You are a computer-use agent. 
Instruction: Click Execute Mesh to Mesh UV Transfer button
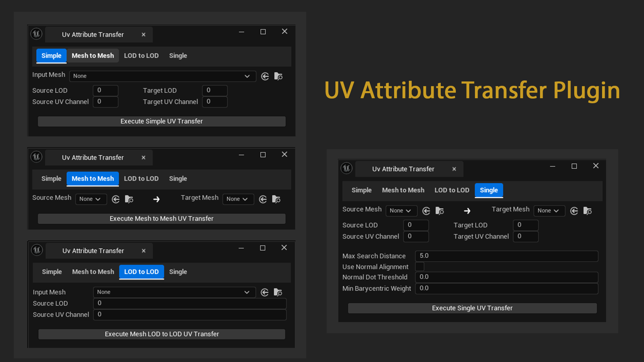click(162, 219)
